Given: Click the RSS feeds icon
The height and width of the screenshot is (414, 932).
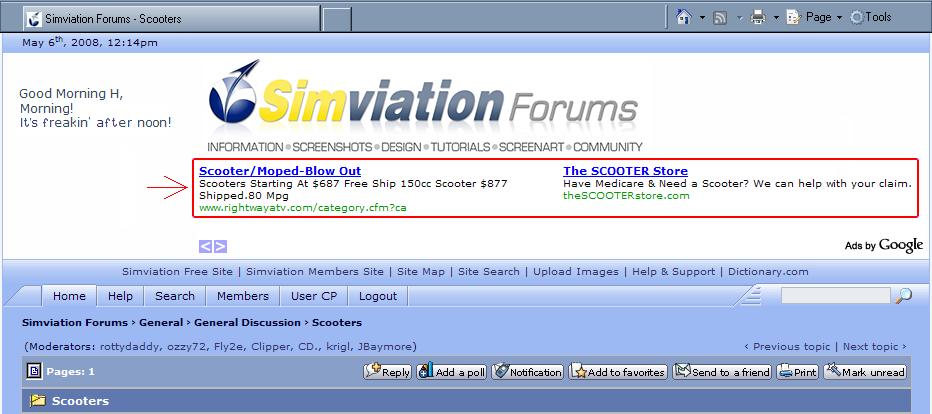Looking at the screenshot, I should tap(720, 18).
